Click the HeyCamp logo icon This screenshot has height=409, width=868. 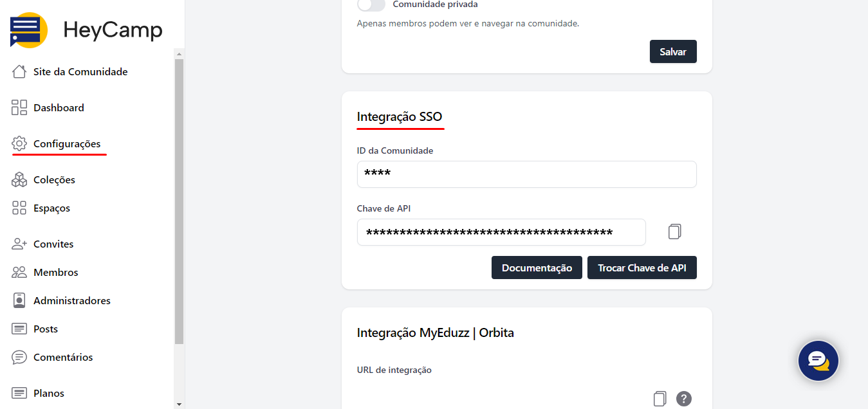click(29, 30)
